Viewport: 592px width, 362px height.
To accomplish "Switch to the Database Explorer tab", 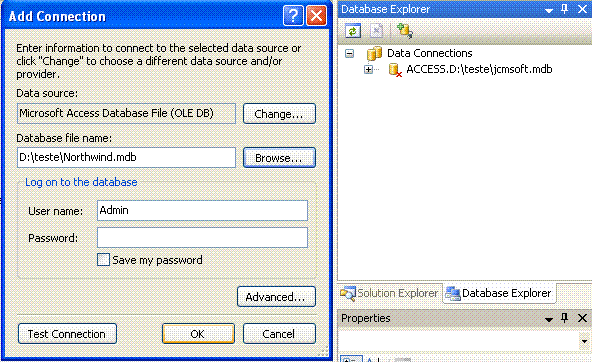I will click(x=499, y=293).
